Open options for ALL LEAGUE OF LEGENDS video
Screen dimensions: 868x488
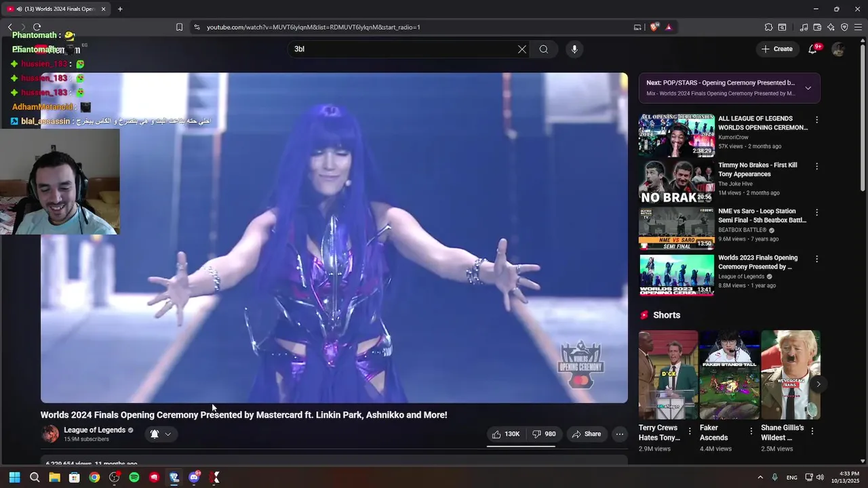[816, 120]
